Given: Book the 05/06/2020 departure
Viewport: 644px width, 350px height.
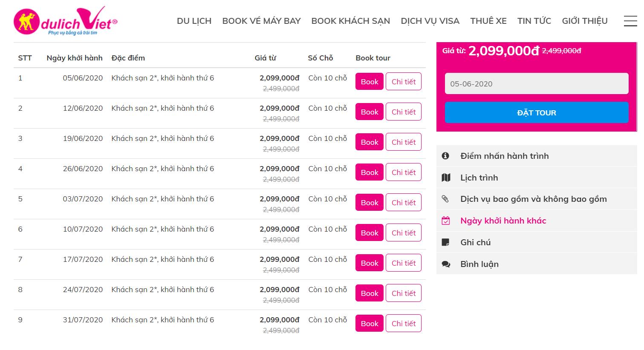Looking at the screenshot, I should click(x=370, y=82).
